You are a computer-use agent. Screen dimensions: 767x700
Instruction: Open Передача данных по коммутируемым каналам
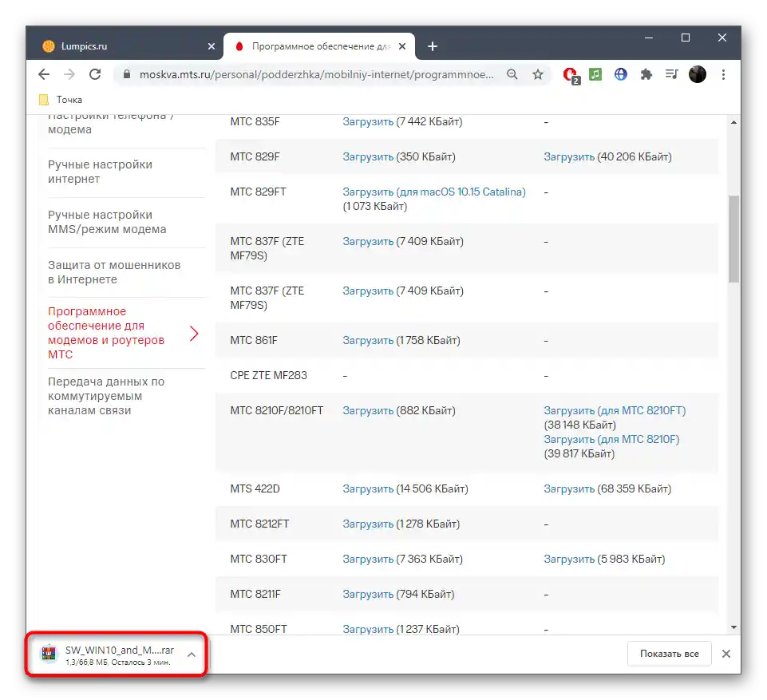coord(106,396)
